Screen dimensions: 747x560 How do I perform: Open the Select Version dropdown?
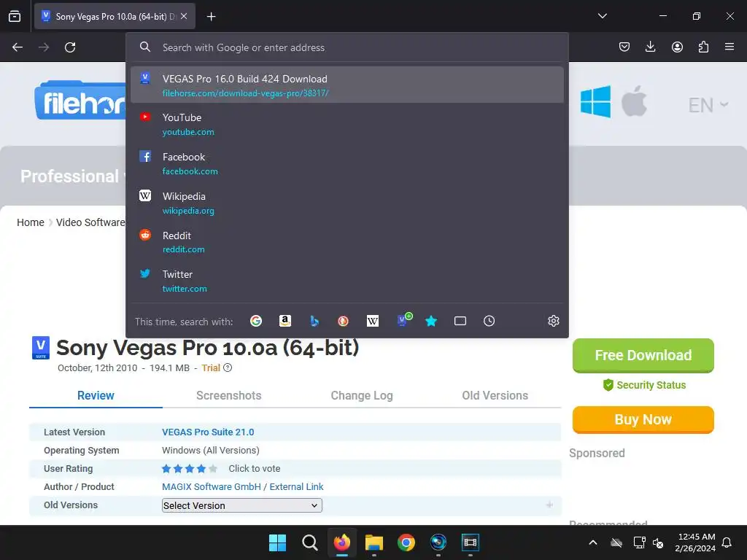[242, 505]
